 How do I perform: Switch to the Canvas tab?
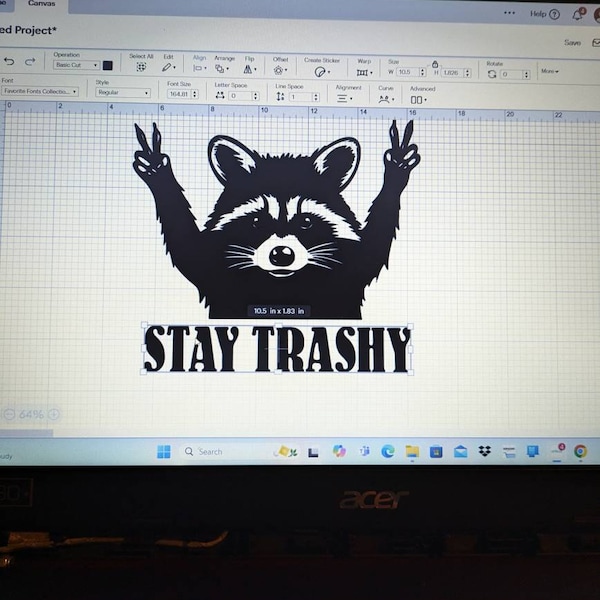point(42,4)
